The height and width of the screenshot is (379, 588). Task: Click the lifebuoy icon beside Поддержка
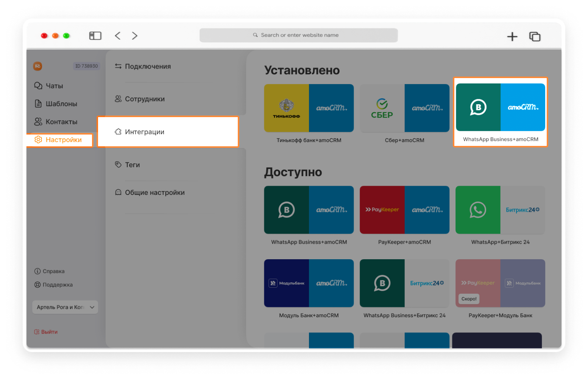(37, 285)
